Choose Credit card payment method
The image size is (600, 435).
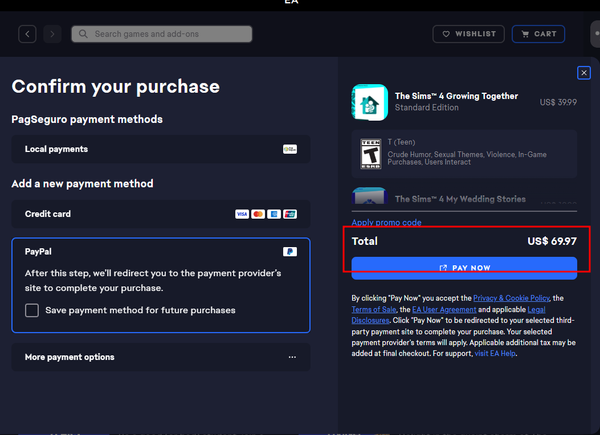pos(161,214)
